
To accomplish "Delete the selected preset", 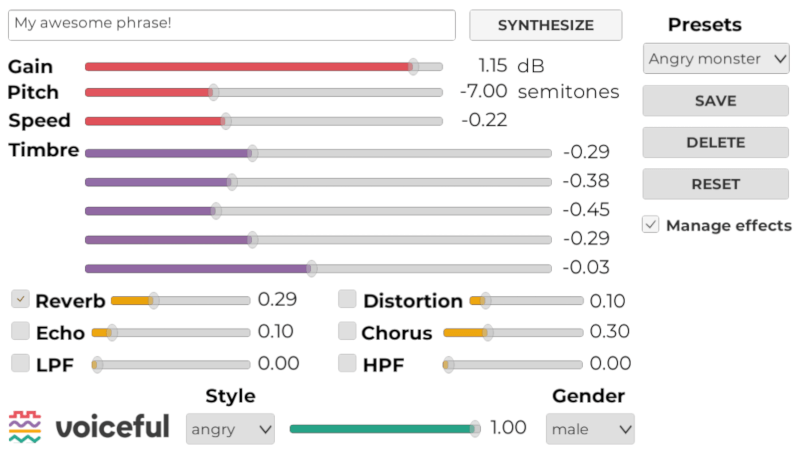I will point(715,142).
